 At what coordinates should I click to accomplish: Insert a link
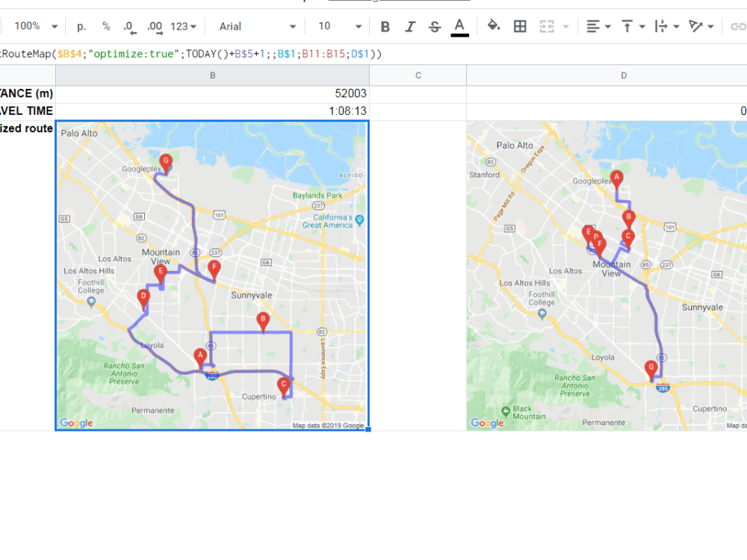click(x=737, y=26)
